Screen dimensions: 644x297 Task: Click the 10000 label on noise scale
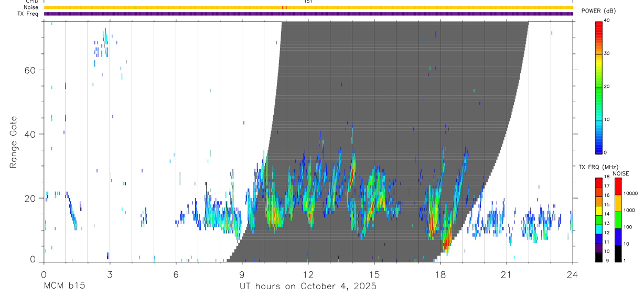(631, 193)
